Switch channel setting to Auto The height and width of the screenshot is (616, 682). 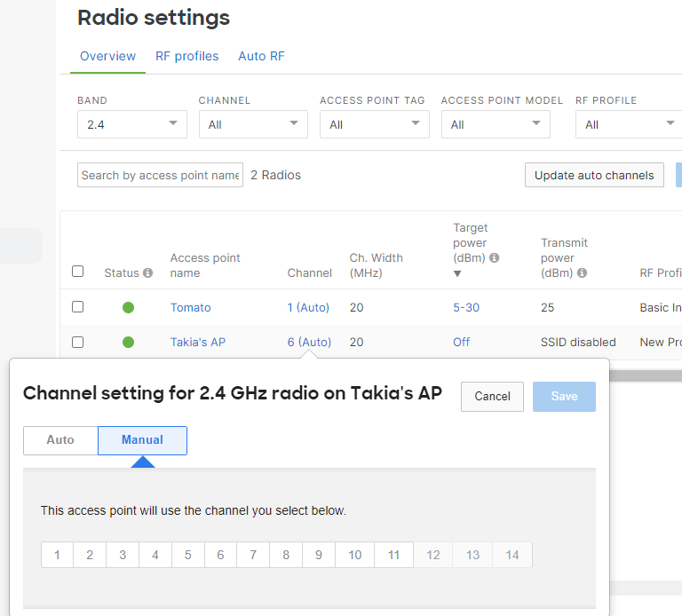tap(60, 440)
